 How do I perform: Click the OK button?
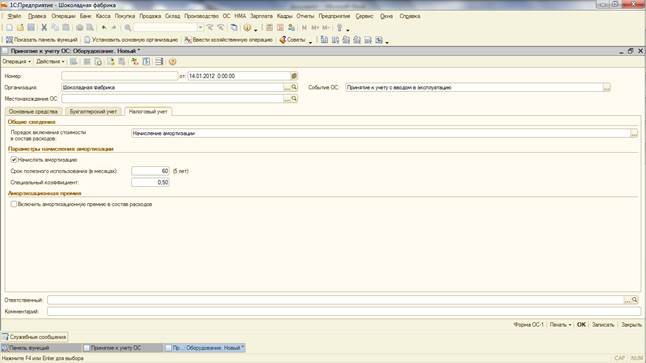tap(581, 325)
